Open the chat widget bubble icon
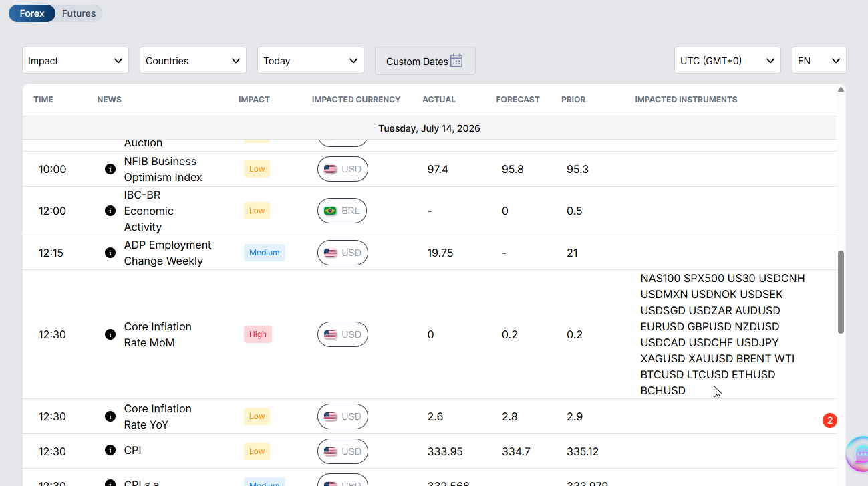 coord(859,455)
